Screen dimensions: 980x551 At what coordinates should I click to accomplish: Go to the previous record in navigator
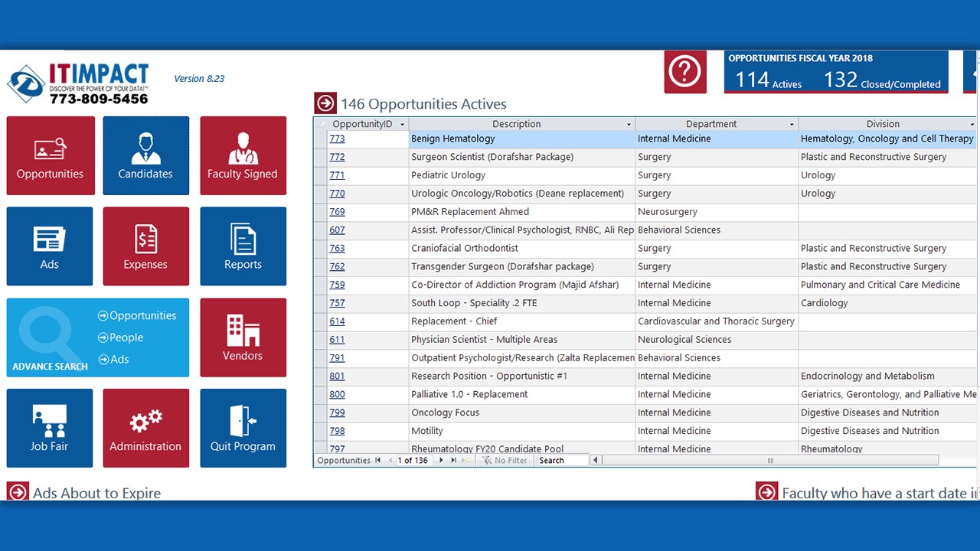[390, 461]
